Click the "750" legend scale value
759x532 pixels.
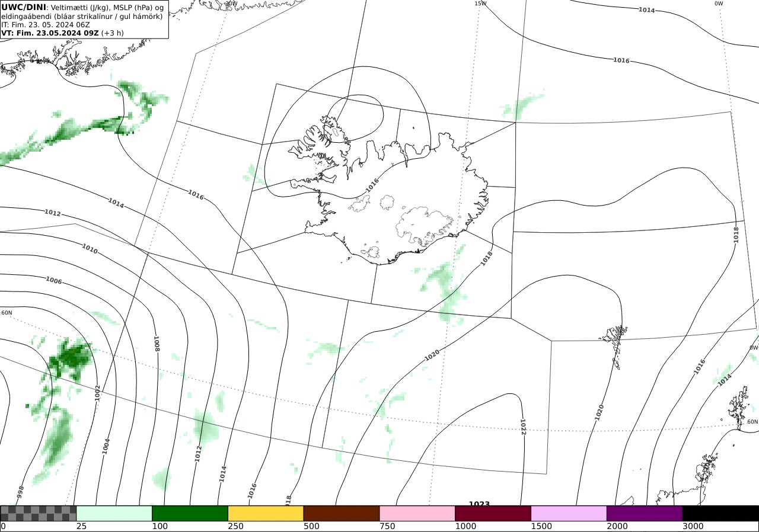[x=387, y=527]
